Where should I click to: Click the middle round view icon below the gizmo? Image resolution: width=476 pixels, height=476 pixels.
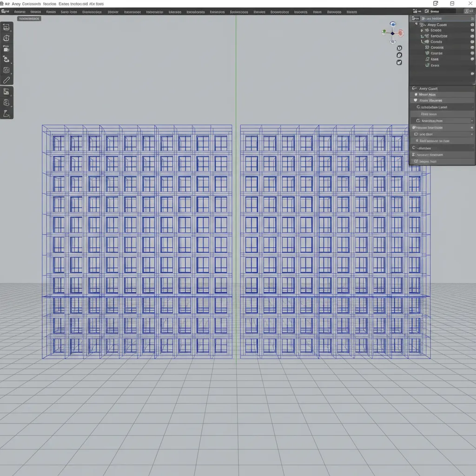click(x=399, y=55)
